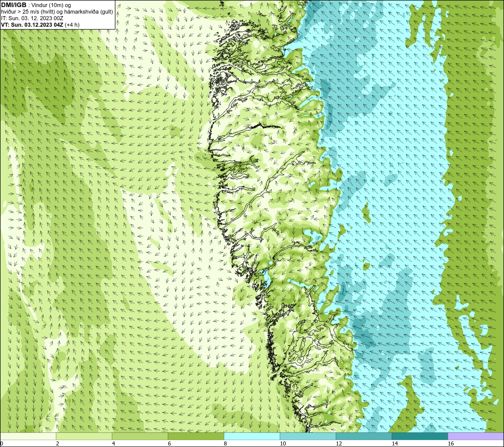
Task: Click the 'hviður > 25 m/s' legend line
Action: click(x=57, y=12)
